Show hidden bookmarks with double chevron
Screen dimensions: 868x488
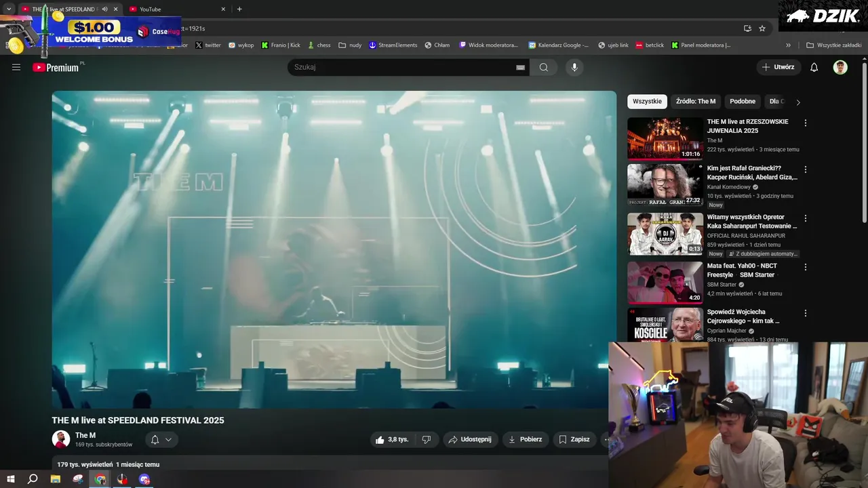(x=788, y=45)
